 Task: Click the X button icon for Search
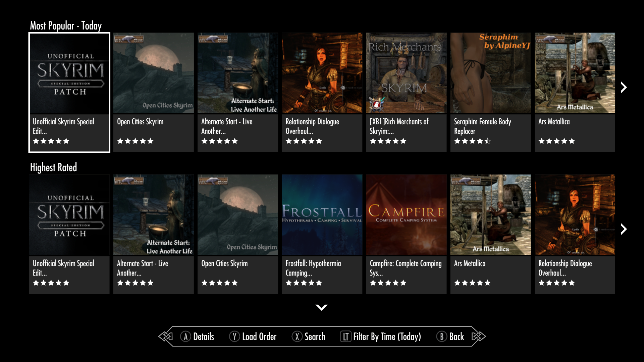coord(297,337)
